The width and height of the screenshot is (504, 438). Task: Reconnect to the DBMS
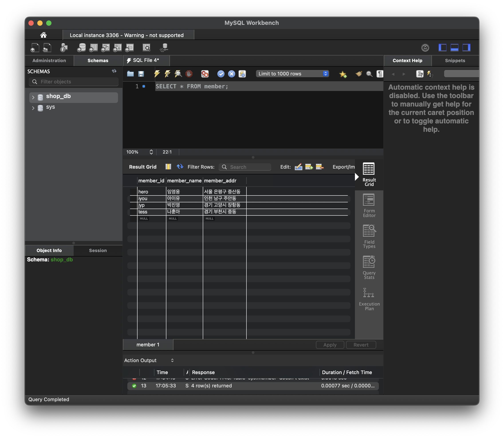click(164, 47)
